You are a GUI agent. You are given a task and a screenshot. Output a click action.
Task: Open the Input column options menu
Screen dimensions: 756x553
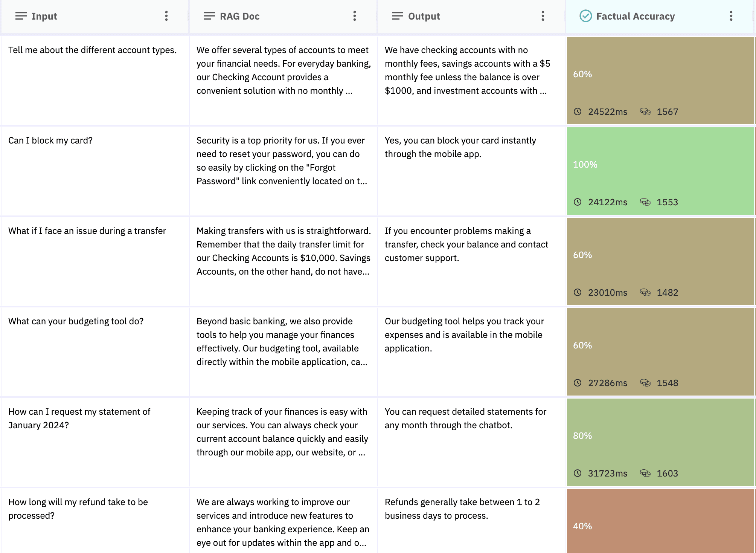pos(166,16)
